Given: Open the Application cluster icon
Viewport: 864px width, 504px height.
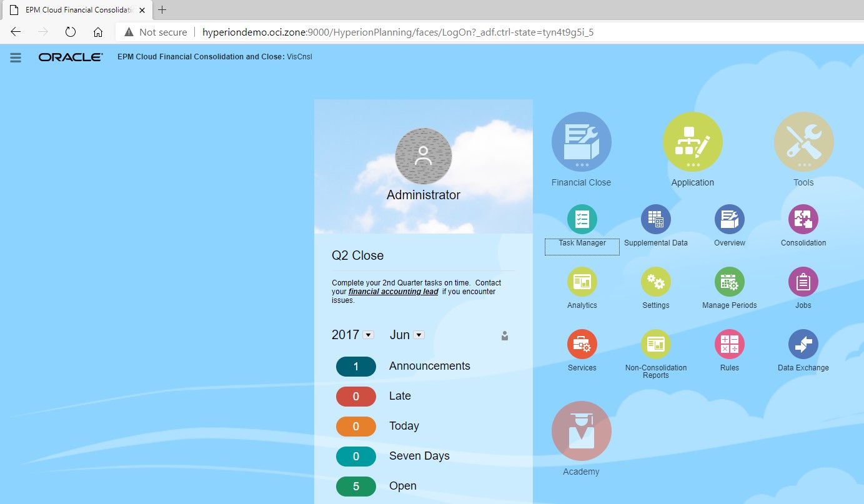Looking at the screenshot, I should (692, 142).
